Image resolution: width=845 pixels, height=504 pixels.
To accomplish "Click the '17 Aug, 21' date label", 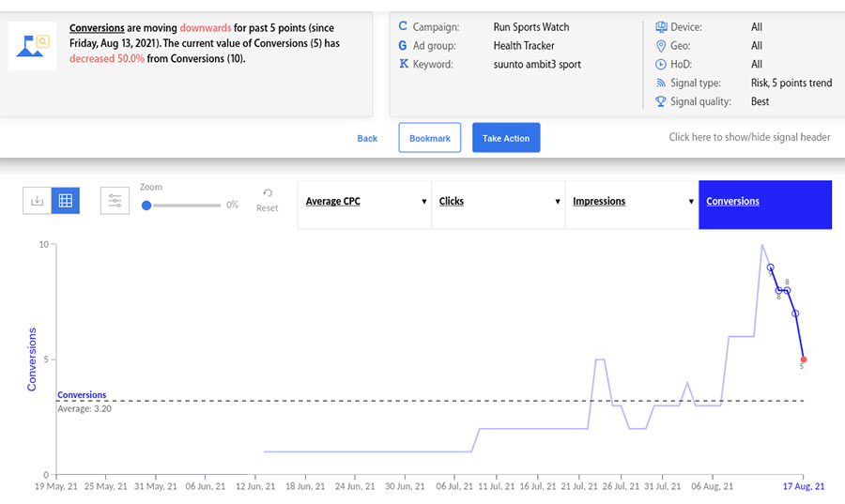I will click(804, 486).
